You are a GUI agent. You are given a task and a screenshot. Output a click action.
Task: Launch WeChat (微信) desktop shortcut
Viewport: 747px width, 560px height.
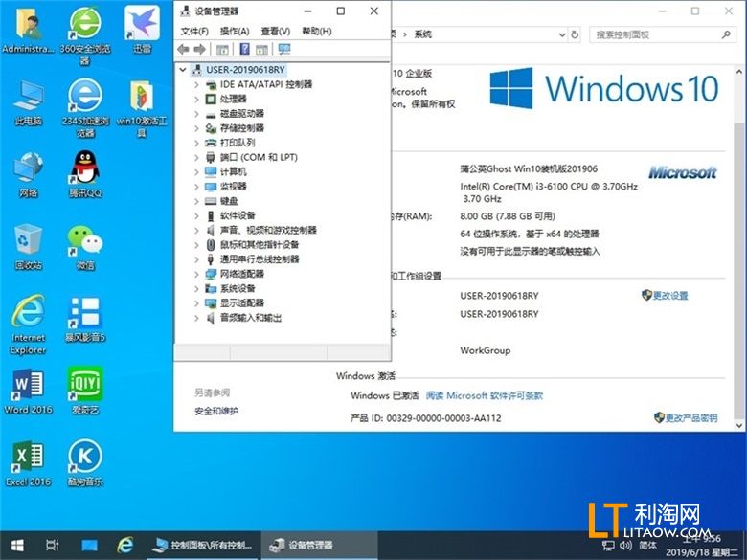85,247
